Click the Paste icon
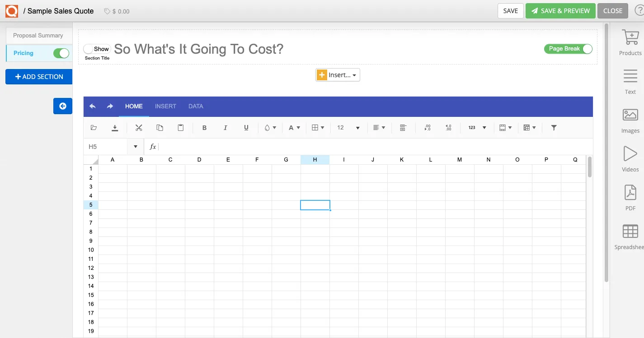This screenshot has height=338, width=644. (180, 128)
